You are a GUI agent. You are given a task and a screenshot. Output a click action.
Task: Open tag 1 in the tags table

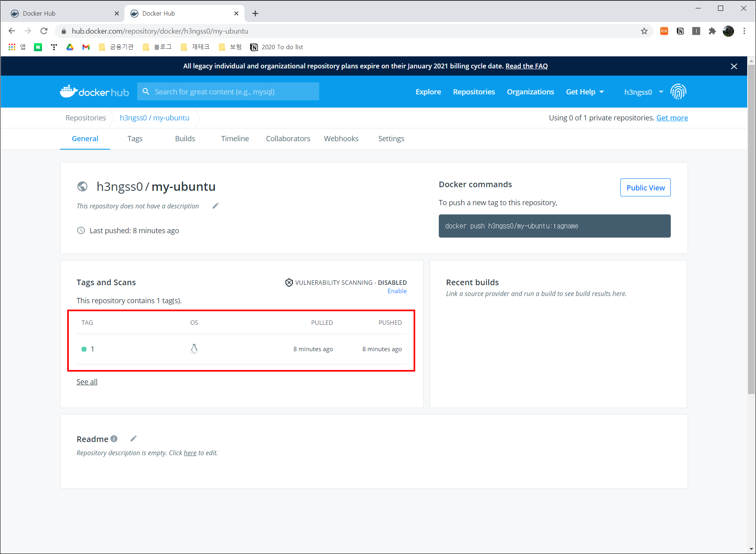tap(92, 349)
